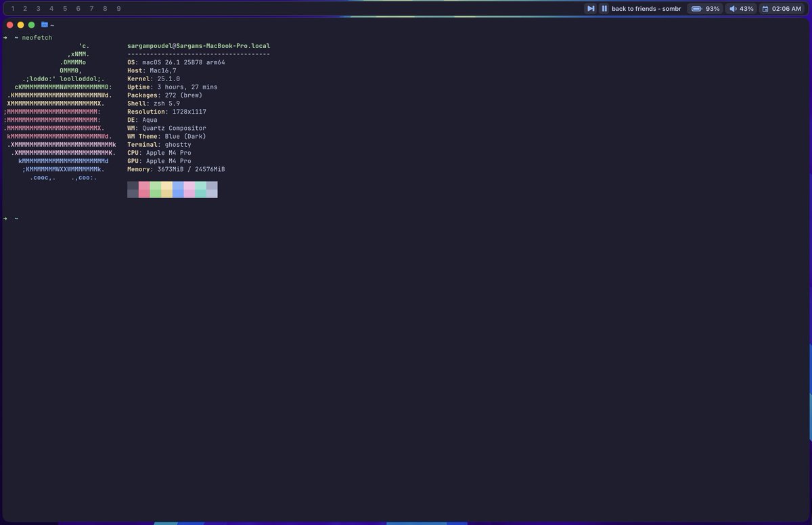Screen dimensions: 812x525
Task: Click the 'WM Theme: Blue (Dark)' line
Action: [x=166, y=136]
